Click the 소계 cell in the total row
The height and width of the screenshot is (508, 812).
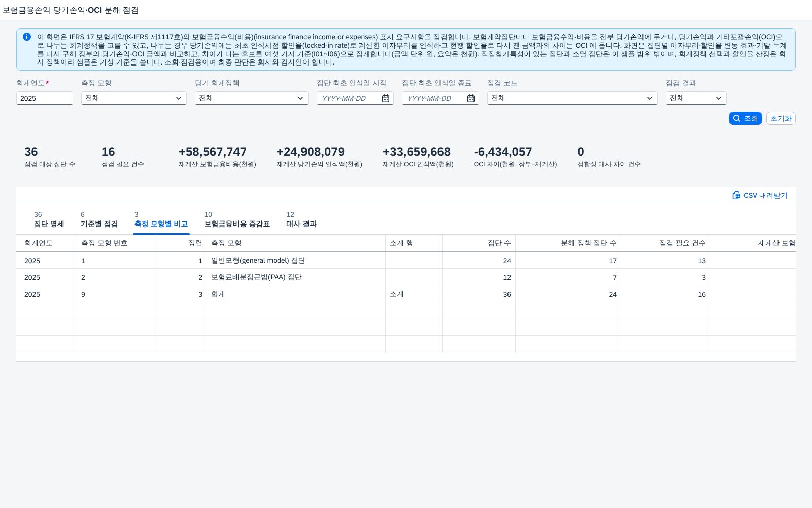414,294
